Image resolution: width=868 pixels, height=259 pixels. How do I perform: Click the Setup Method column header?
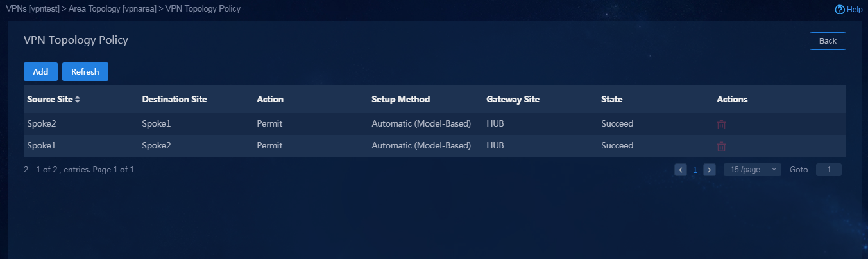tap(401, 100)
